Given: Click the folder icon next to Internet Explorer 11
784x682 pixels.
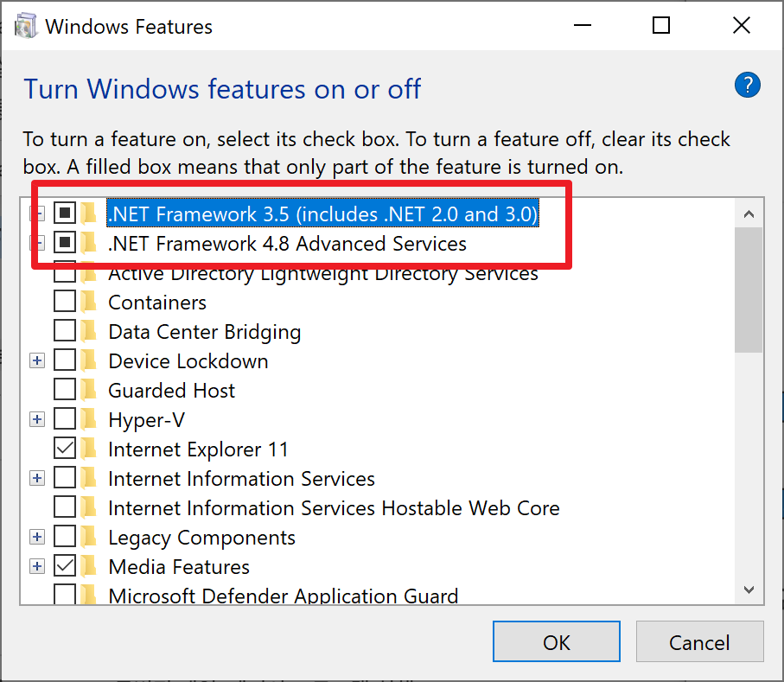Looking at the screenshot, I should click(90, 449).
